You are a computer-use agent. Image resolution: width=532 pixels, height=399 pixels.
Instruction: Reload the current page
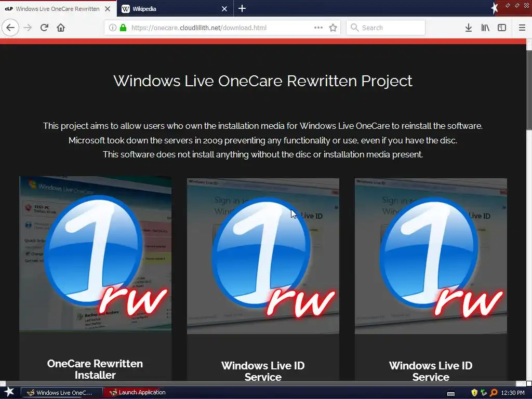pyautogui.click(x=44, y=28)
